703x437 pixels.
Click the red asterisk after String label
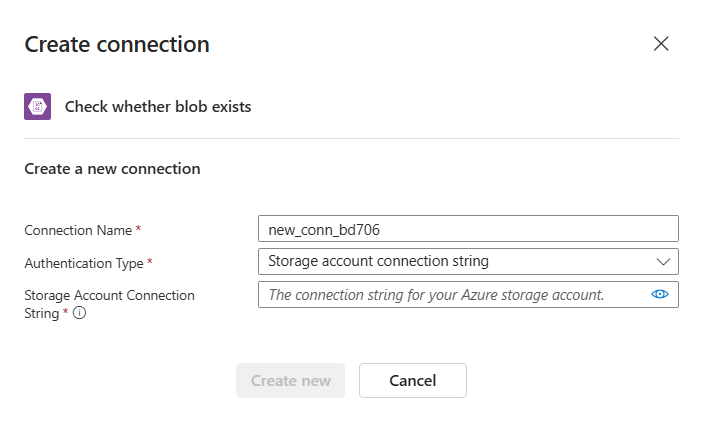[x=65, y=311]
